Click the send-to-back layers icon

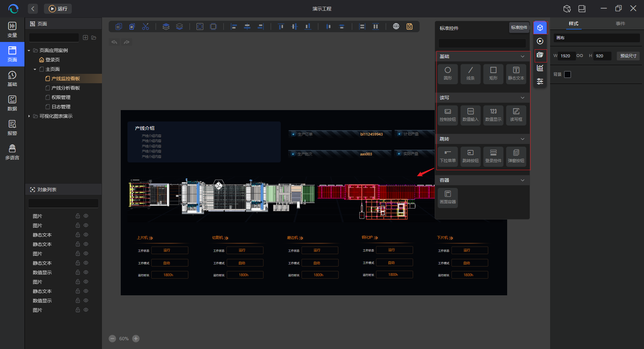(179, 27)
